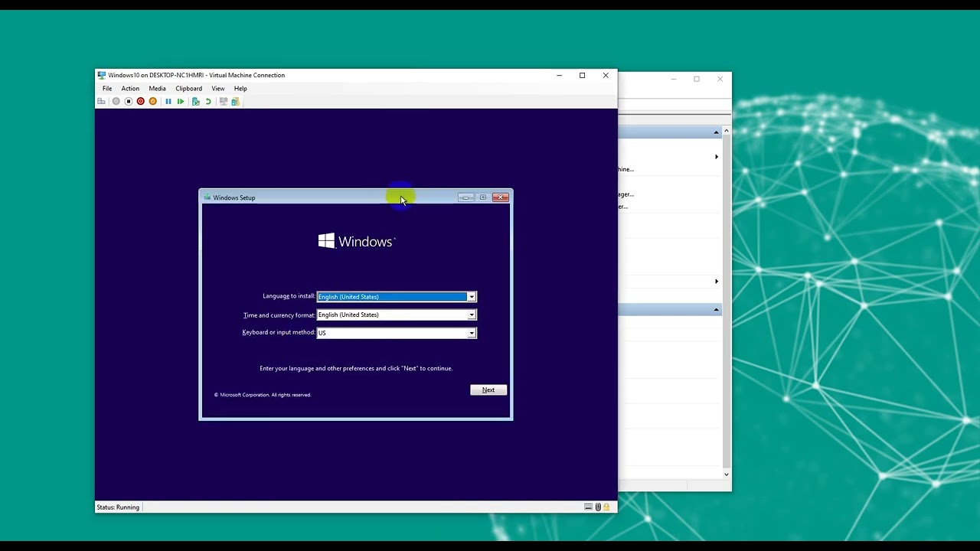Close the Windows Setup dialog
Screen dimensions: 980x551
(501, 197)
